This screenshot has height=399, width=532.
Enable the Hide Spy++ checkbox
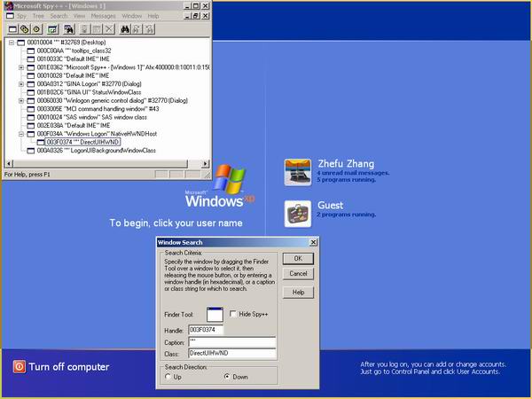pos(232,314)
